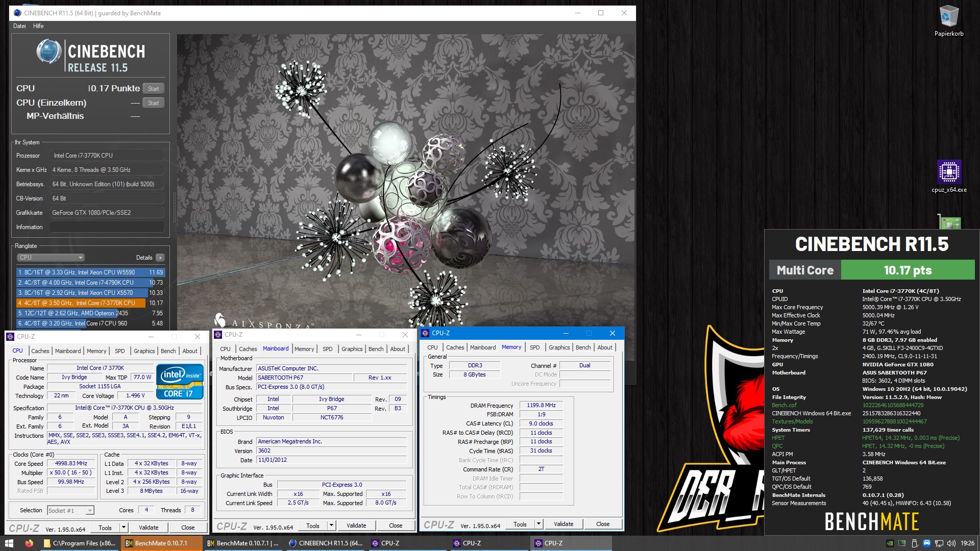Expand the Socket #1 selection dropdown
Viewport: 980px width, 551px height.
click(70, 510)
